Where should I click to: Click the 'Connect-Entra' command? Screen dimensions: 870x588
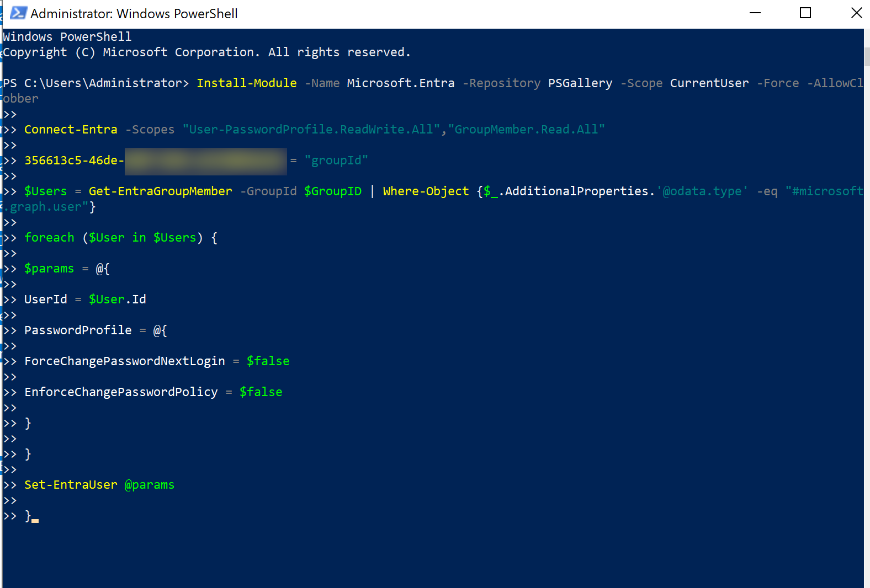(71, 130)
